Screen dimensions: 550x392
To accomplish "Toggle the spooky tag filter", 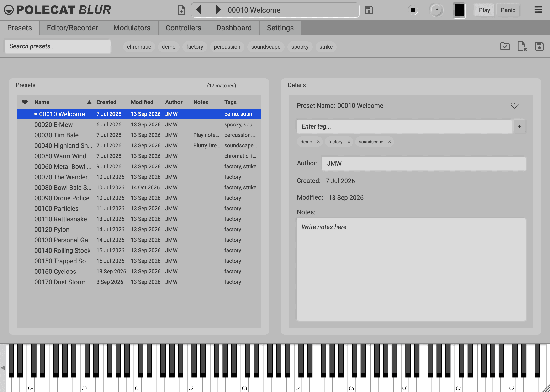I will point(300,47).
